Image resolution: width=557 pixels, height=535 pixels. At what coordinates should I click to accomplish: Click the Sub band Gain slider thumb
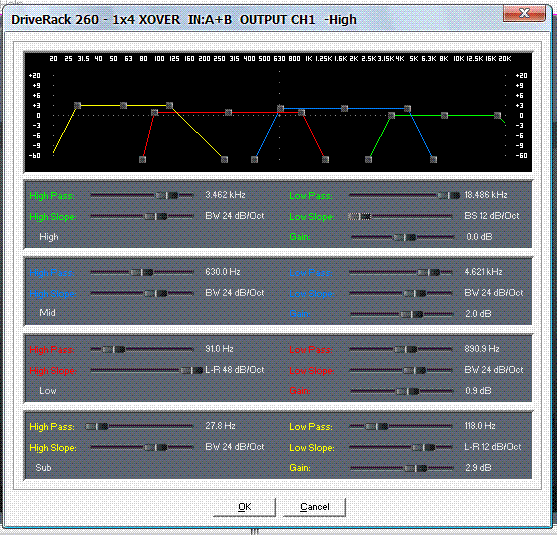click(416, 469)
